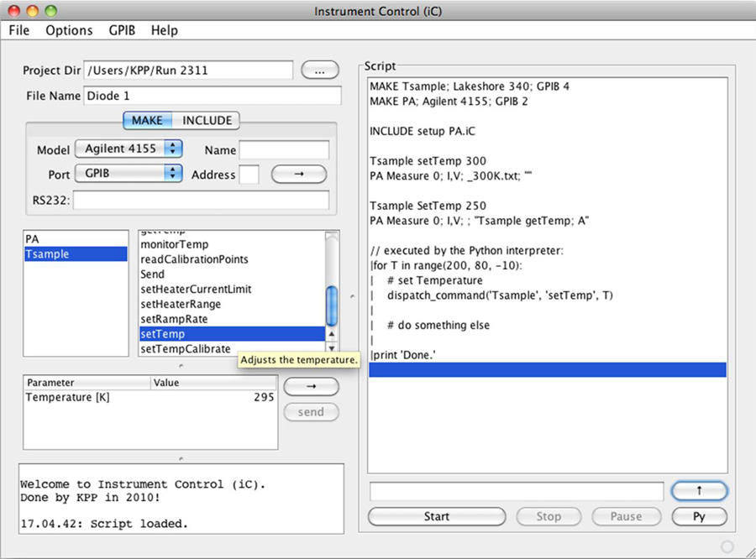
Task: Open the Options menu
Action: tap(69, 30)
